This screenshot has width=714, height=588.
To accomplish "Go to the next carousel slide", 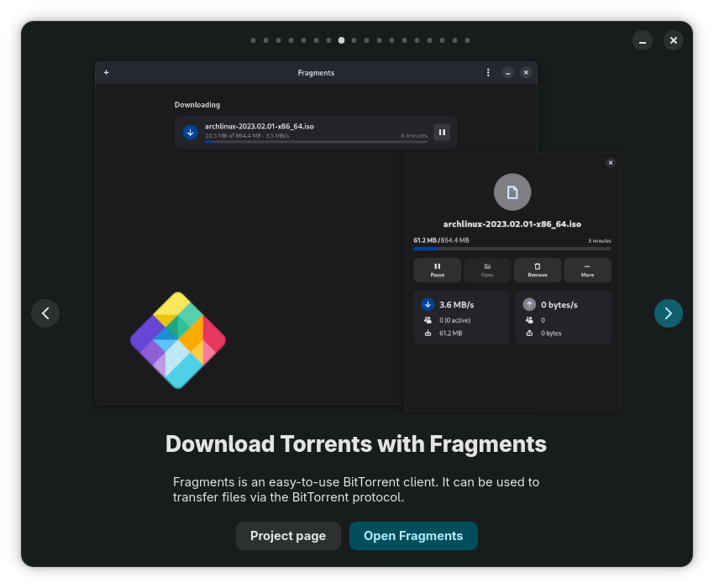I will pos(668,313).
